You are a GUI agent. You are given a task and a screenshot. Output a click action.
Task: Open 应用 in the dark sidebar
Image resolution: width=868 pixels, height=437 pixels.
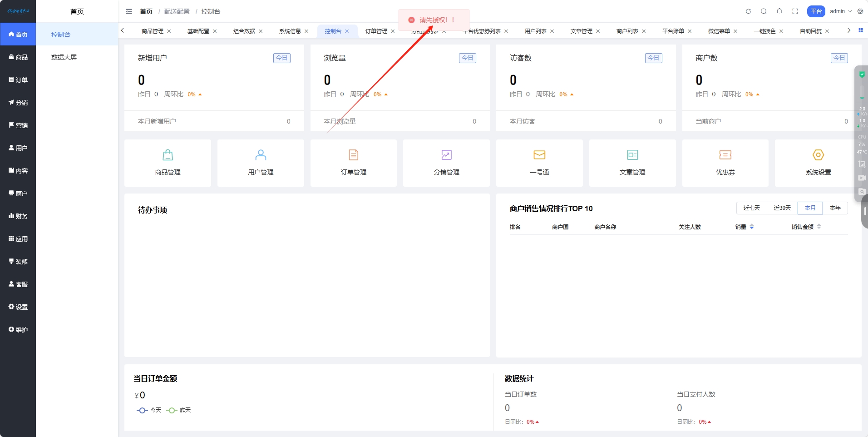coord(18,239)
